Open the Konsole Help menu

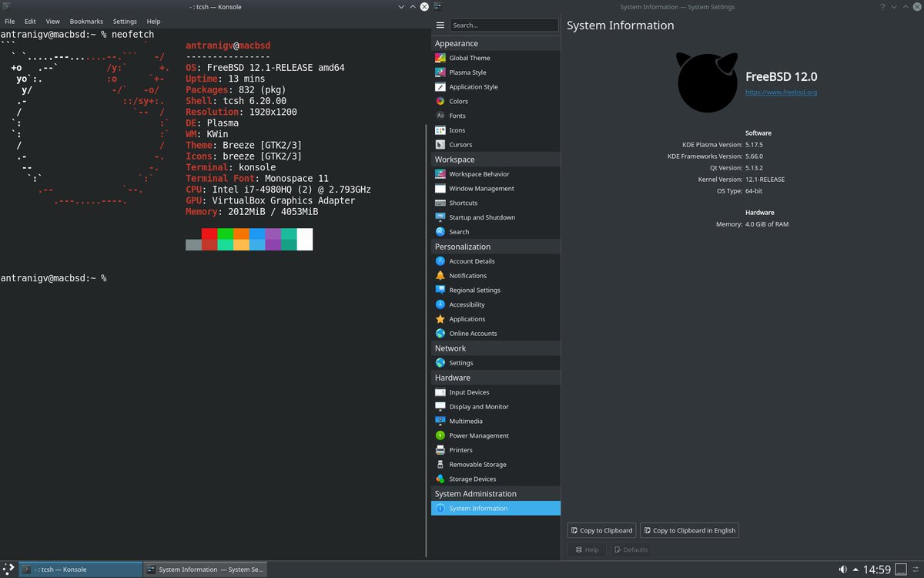[x=154, y=22]
